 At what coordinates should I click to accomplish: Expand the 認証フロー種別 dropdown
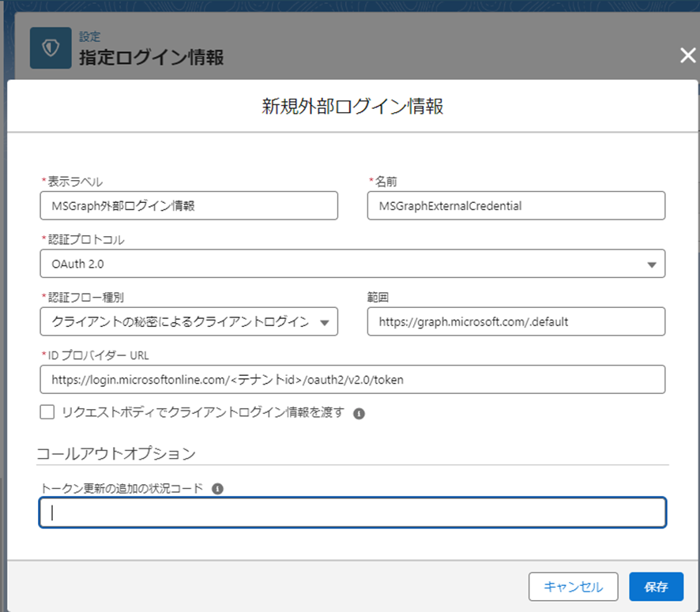coord(189,321)
